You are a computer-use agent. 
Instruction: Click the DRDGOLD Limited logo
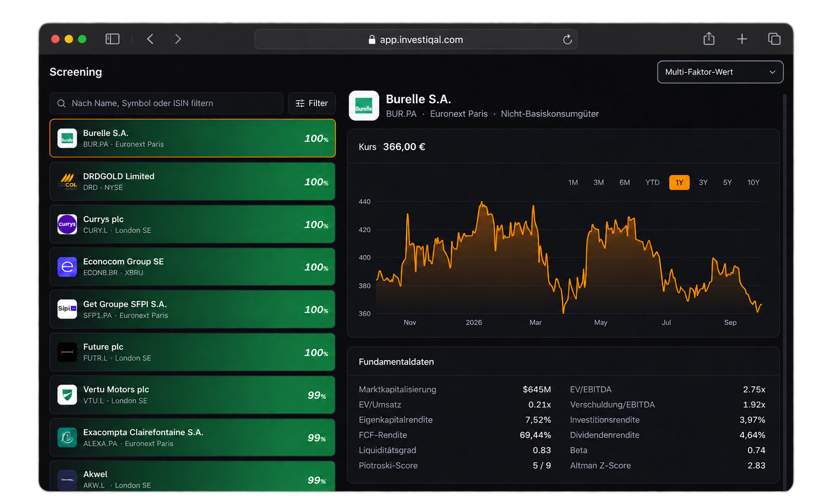(x=67, y=182)
